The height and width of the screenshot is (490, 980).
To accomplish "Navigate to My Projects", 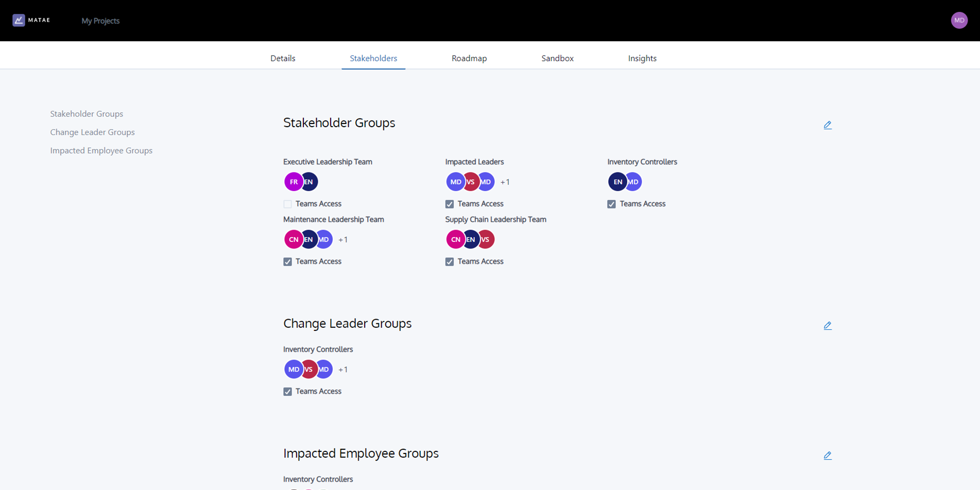I will click(x=100, y=21).
